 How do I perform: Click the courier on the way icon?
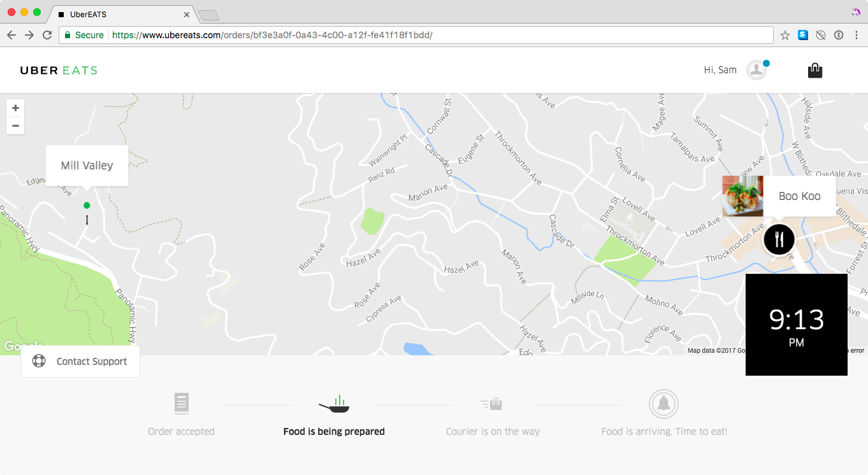click(x=492, y=404)
